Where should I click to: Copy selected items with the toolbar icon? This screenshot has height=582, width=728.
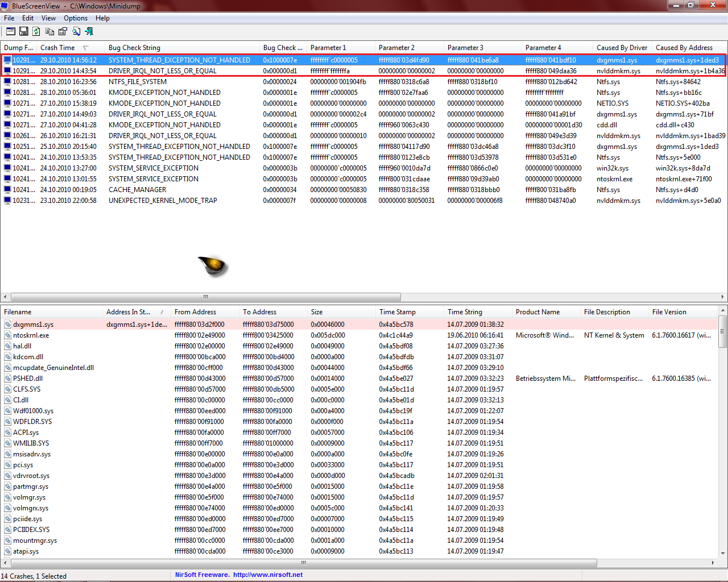(49, 31)
